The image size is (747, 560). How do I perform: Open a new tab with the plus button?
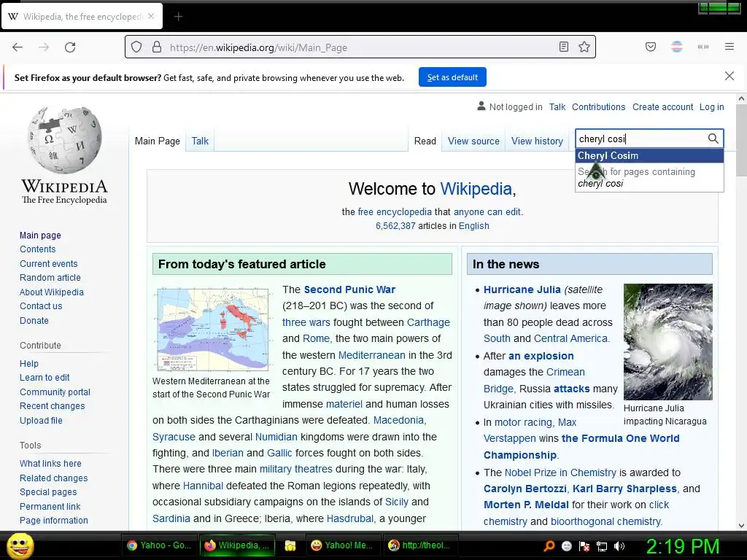point(178,17)
